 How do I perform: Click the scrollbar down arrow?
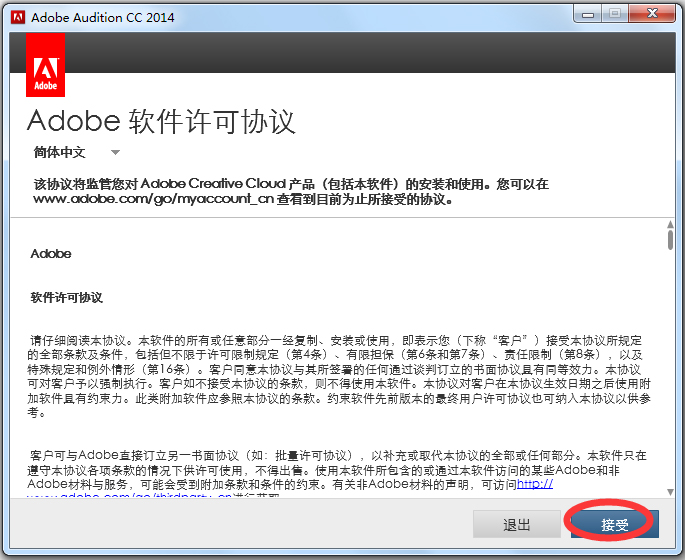(x=670, y=489)
